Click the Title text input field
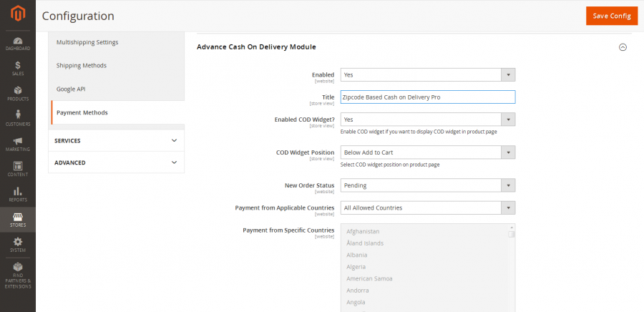The width and height of the screenshot is (644, 312). [x=427, y=97]
